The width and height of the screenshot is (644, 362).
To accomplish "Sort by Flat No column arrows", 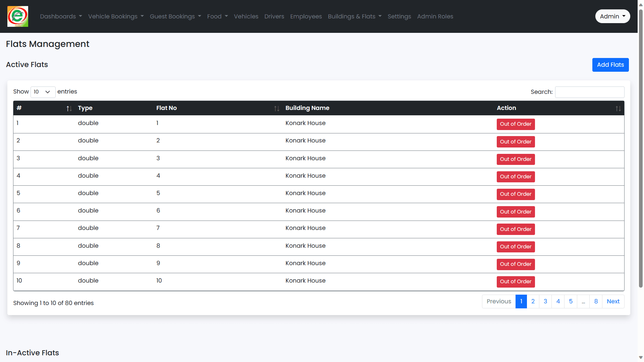I will 276,108.
